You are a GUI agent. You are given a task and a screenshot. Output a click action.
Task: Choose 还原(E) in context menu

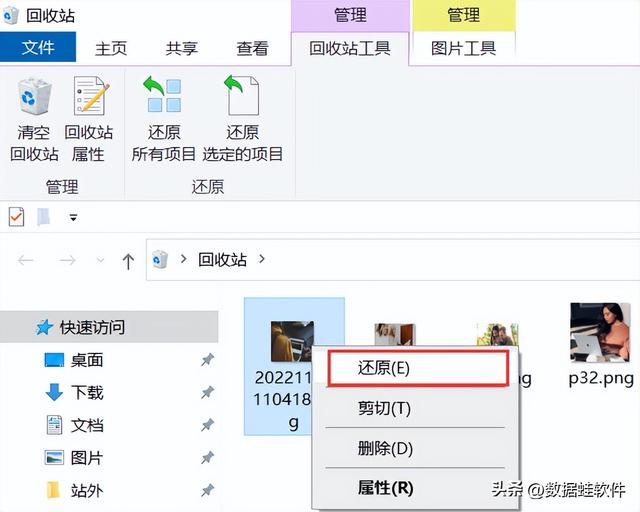point(418,368)
